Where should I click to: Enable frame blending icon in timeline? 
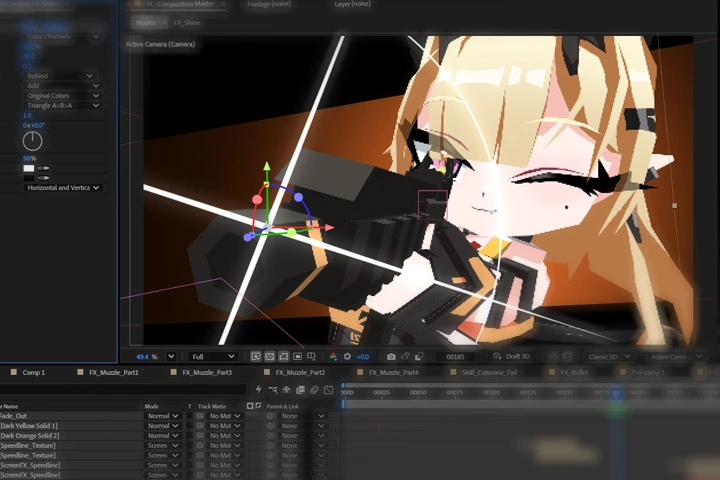pos(300,390)
